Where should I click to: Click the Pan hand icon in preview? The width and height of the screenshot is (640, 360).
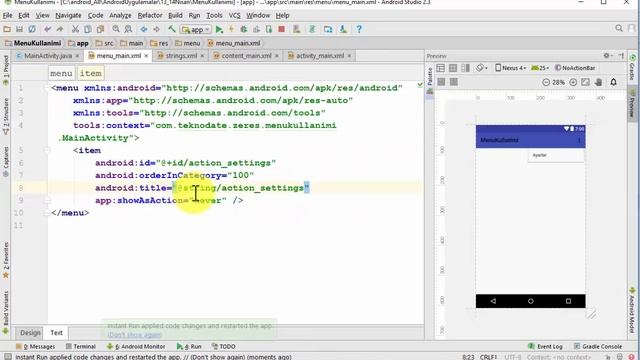click(598, 82)
